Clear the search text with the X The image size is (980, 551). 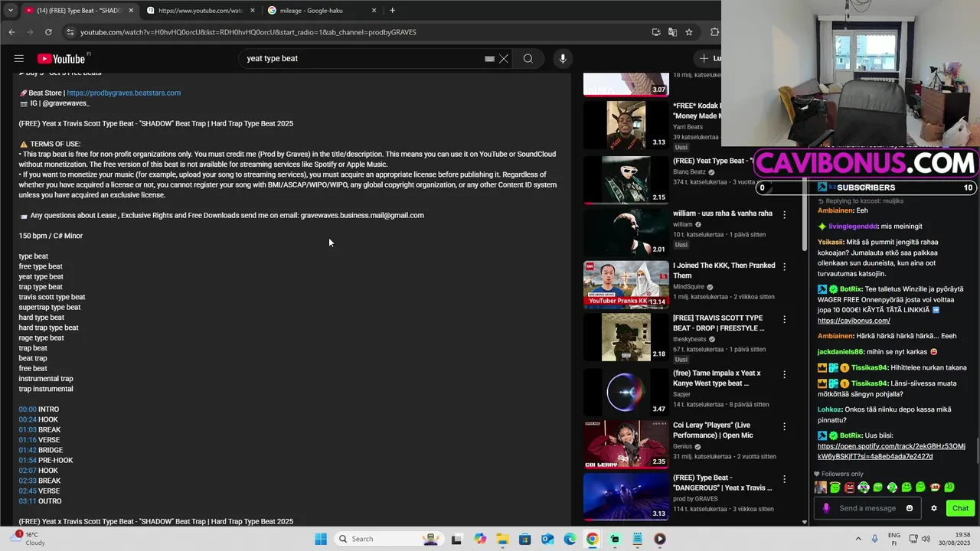tap(504, 59)
